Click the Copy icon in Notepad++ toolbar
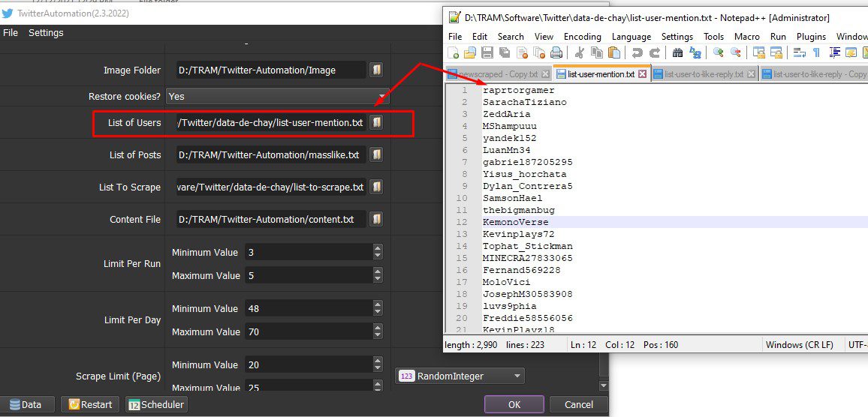The width and height of the screenshot is (868, 417). coord(597,53)
